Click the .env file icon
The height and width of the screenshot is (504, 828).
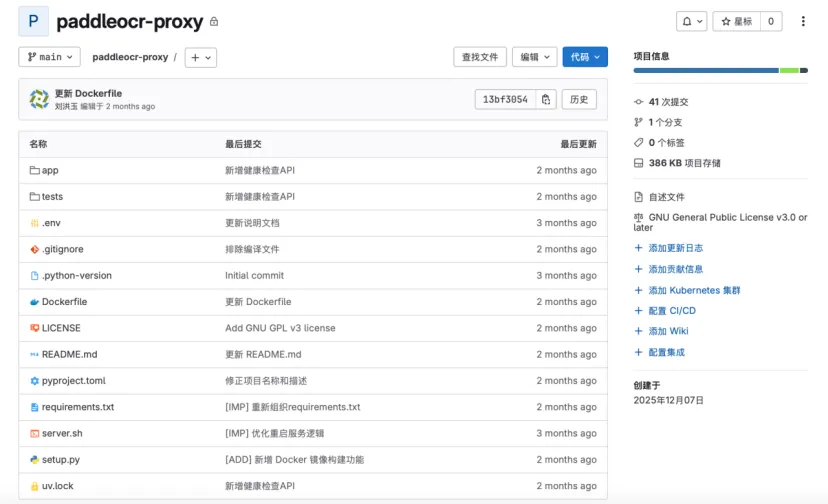coord(34,223)
